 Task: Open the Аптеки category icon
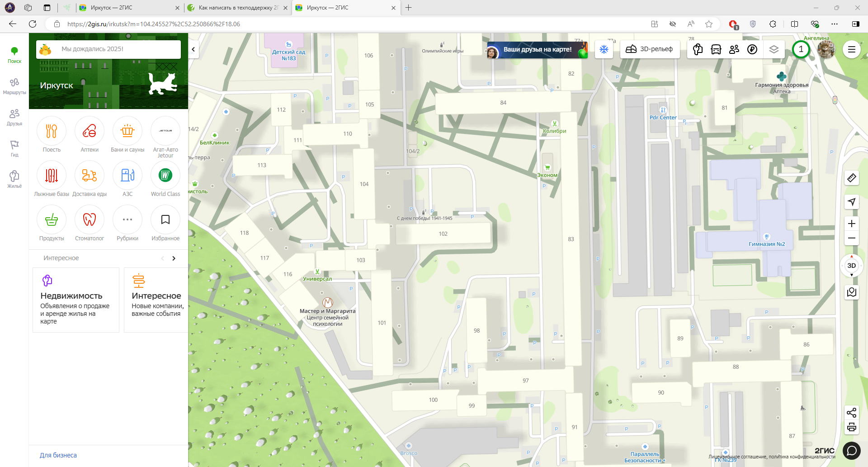coord(90,131)
